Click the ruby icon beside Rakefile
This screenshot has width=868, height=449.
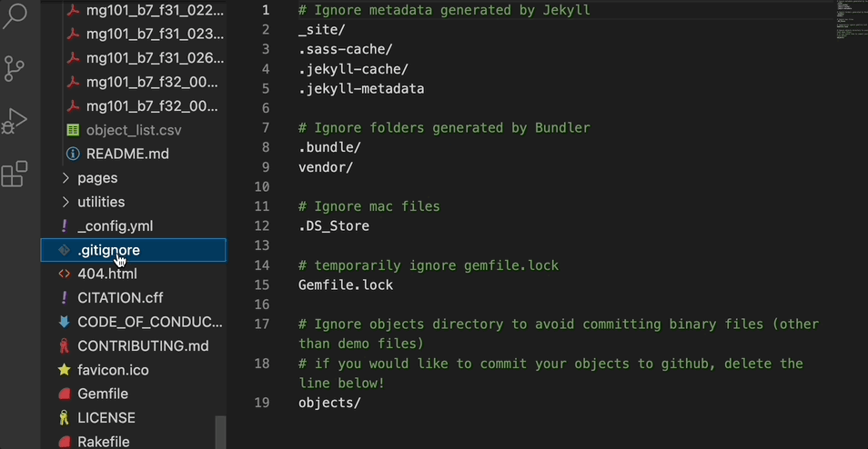coord(65,442)
